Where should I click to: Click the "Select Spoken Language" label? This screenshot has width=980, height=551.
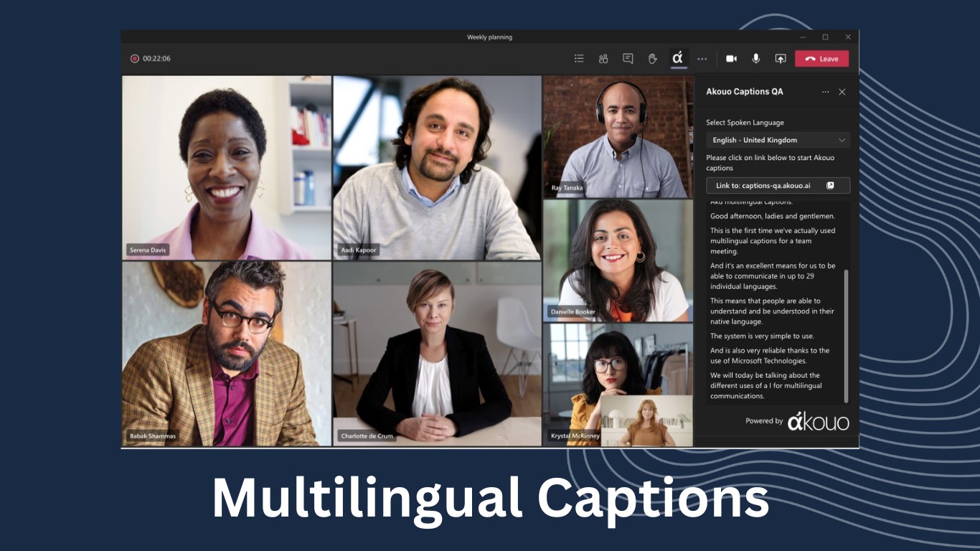(745, 123)
